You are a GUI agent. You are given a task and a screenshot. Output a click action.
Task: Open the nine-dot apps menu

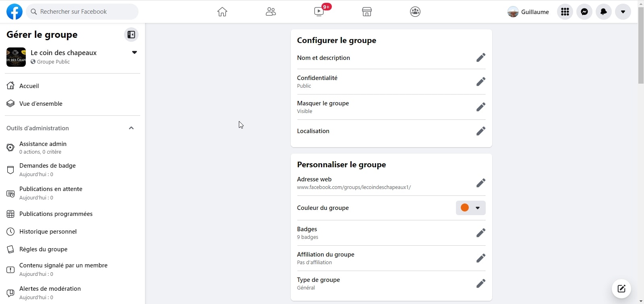click(x=565, y=12)
